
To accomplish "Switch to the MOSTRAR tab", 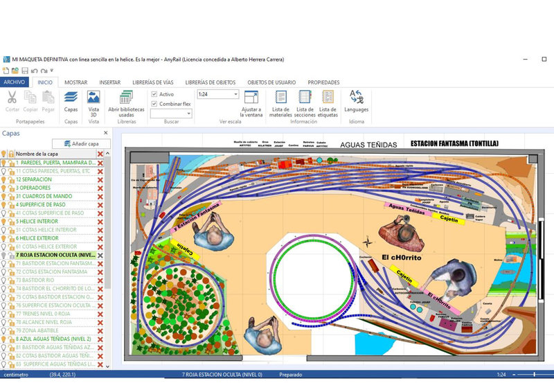I will click(76, 82).
